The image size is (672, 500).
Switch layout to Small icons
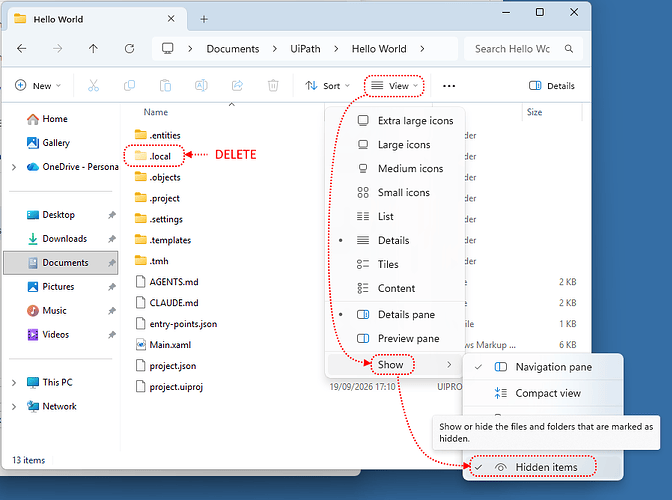point(395,193)
